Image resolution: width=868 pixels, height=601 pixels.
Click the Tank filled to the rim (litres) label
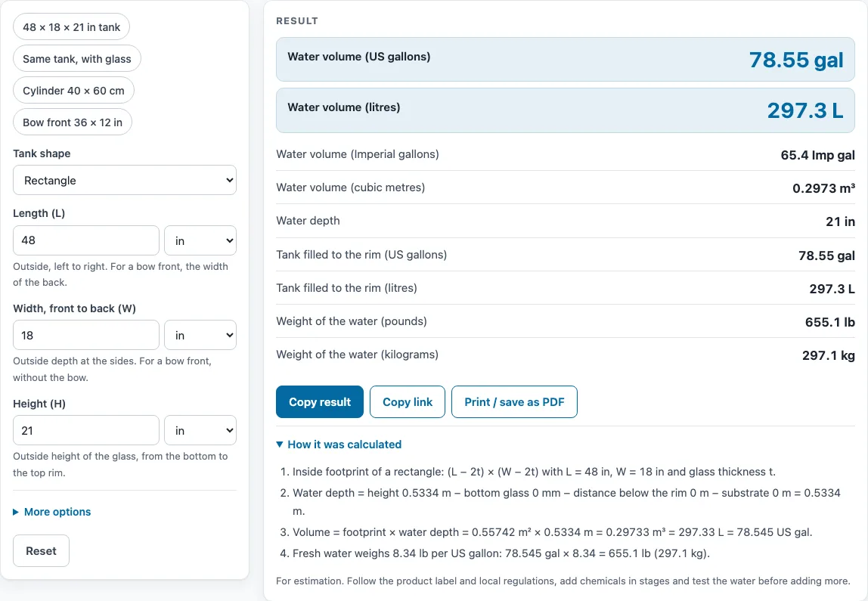coord(346,288)
